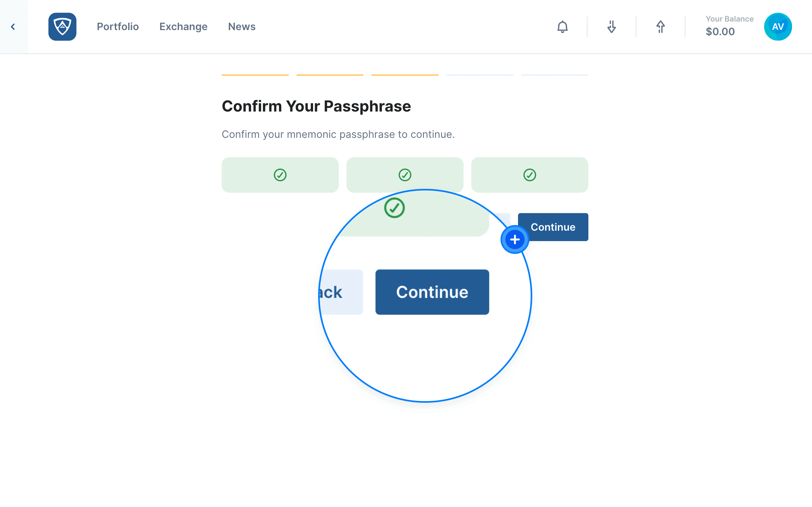This screenshot has width=812, height=507.
Task: Open the AV user avatar menu
Action: click(778, 27)
